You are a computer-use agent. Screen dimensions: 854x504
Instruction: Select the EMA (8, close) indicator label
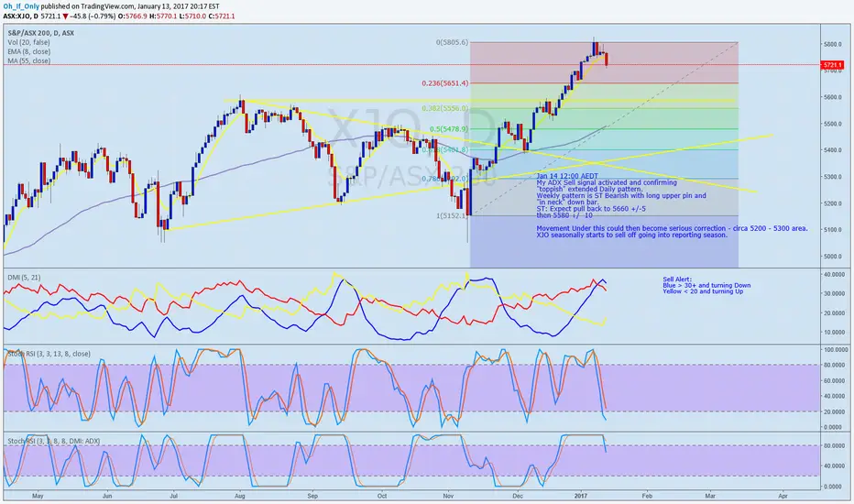(29, 51)
